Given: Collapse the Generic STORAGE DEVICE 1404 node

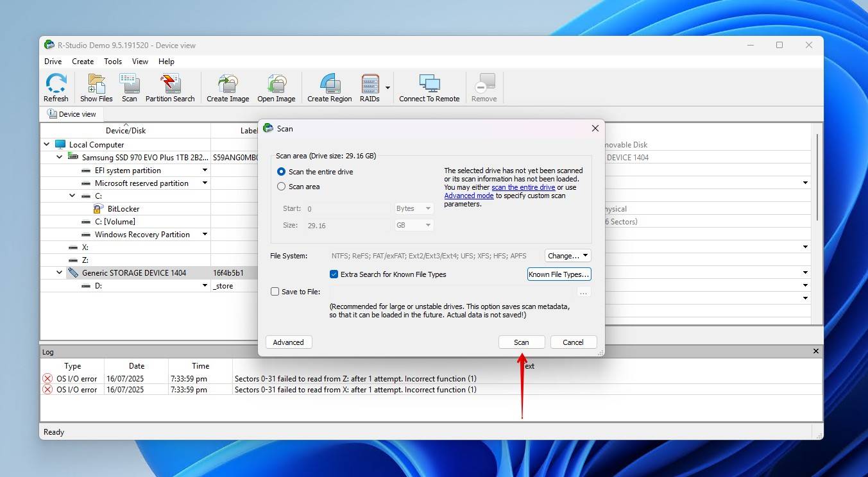Looking at the screenshot, I should (60, 272).
